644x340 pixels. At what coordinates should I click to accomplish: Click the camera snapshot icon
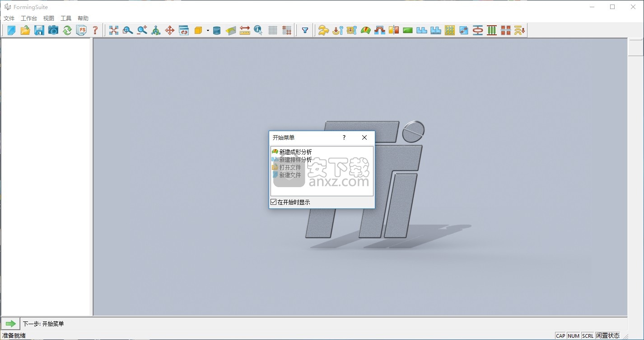[x=53, y=30]
